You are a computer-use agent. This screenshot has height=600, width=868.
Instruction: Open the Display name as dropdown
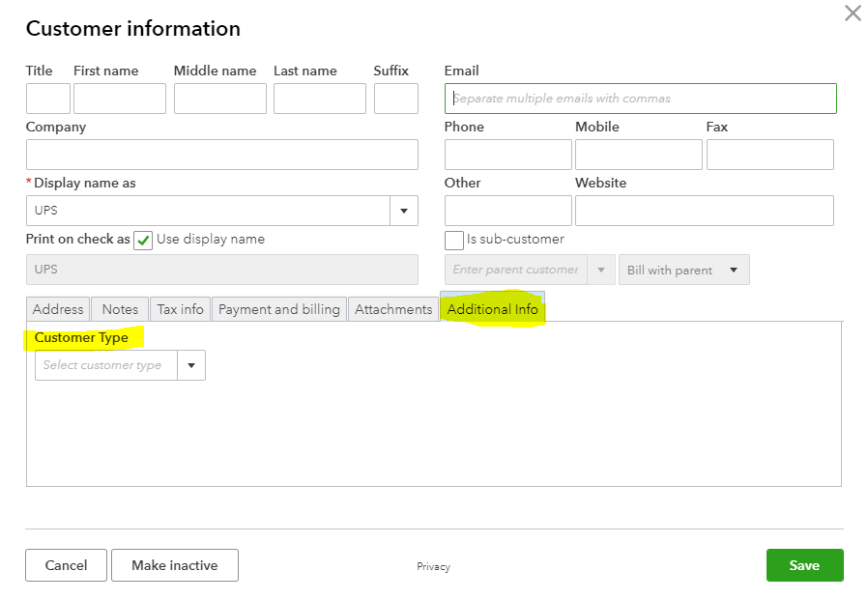tap(404, 211)
